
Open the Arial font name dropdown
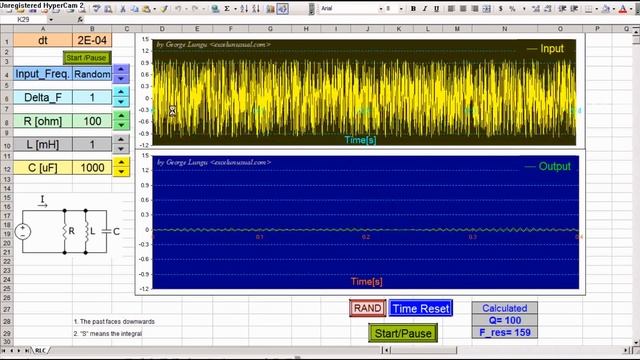(380, 8)
